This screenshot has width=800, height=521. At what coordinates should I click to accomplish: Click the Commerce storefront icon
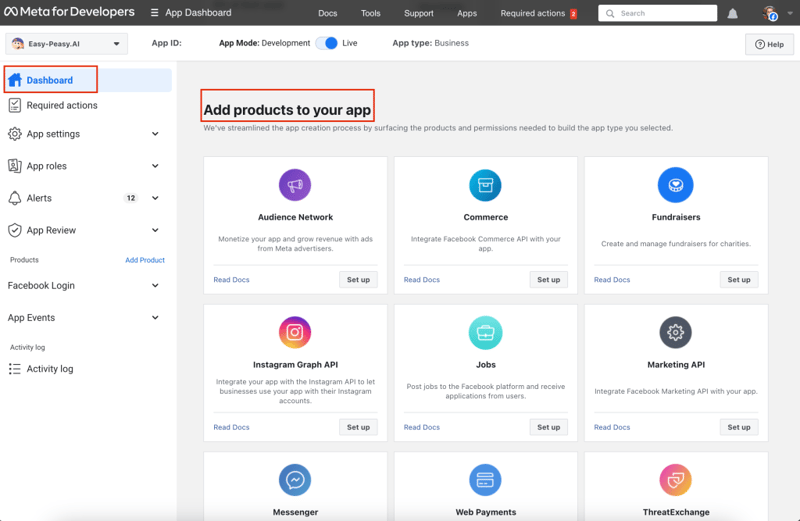pyautogui.click(x=485, y=185)
